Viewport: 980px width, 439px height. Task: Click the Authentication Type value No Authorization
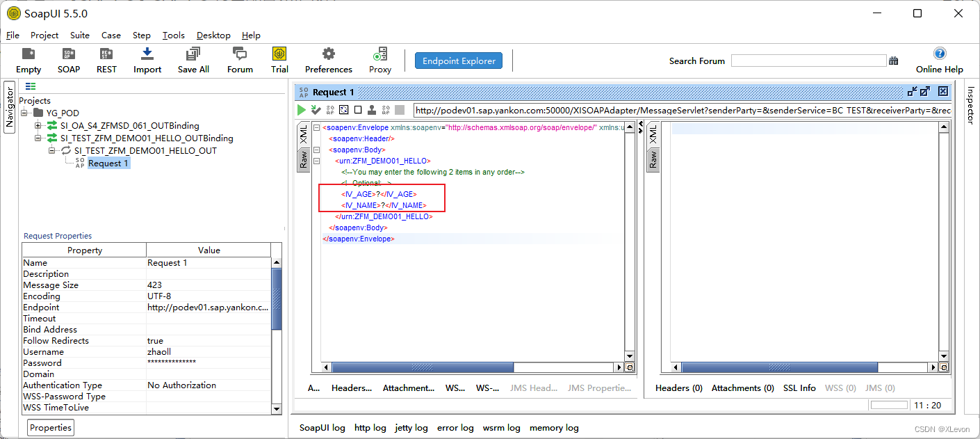[181, 385]
